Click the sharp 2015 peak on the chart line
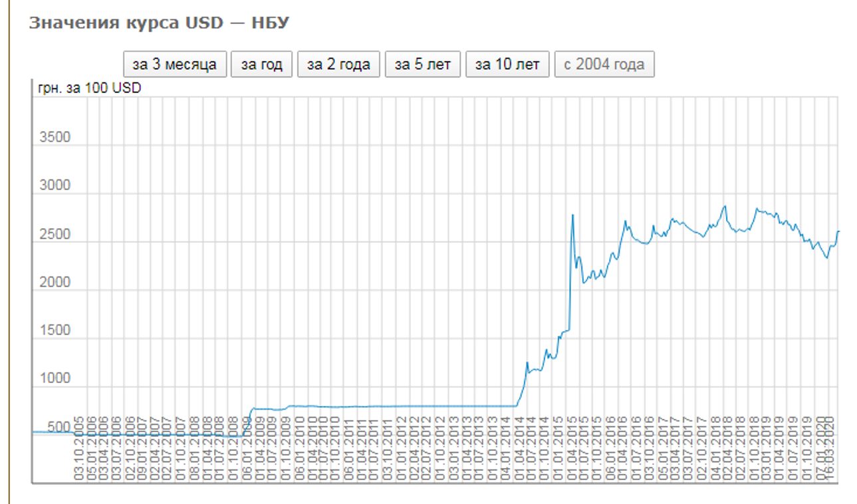 [572, 215]
